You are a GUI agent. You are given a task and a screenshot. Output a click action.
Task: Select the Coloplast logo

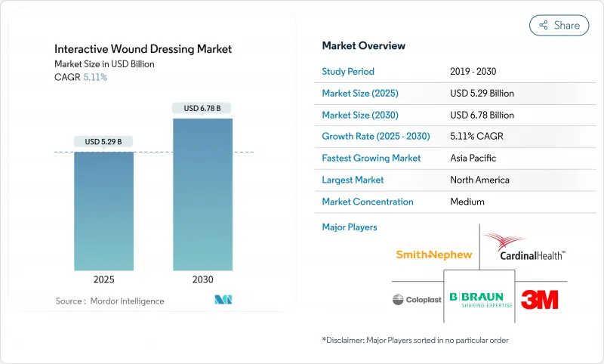[417, 300]
